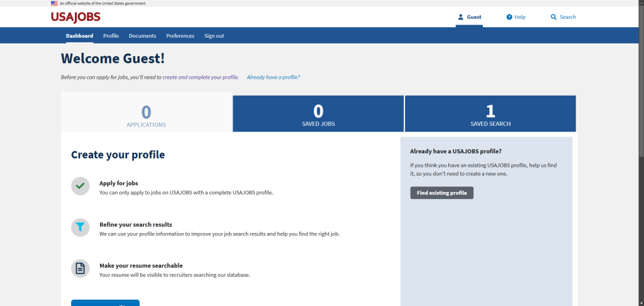
Task: Click the Search magnifying glass icon
Action: [x=553, y=17]
